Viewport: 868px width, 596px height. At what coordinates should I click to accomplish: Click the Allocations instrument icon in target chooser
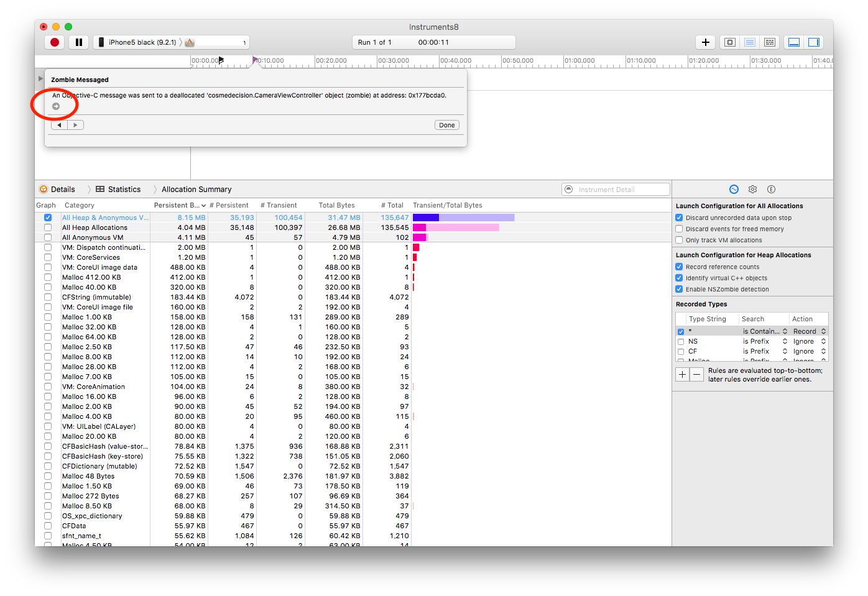[x=190, y=42]
